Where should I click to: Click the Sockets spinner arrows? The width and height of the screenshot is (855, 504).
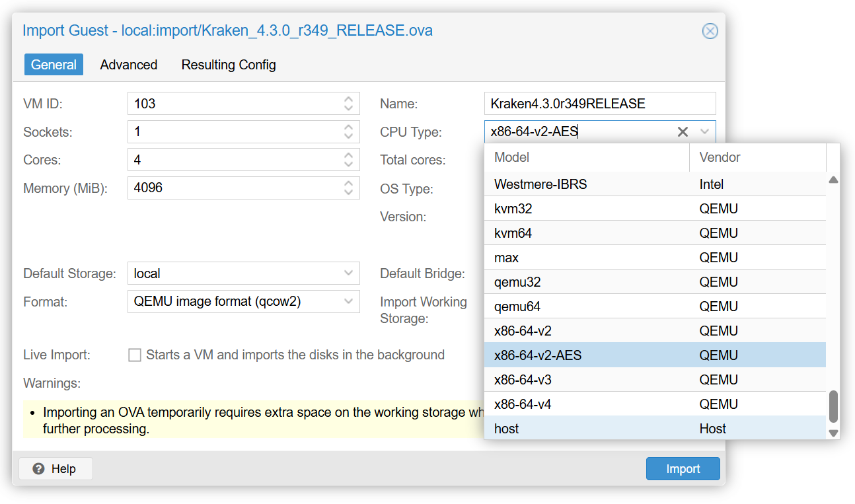click(348, 132)
